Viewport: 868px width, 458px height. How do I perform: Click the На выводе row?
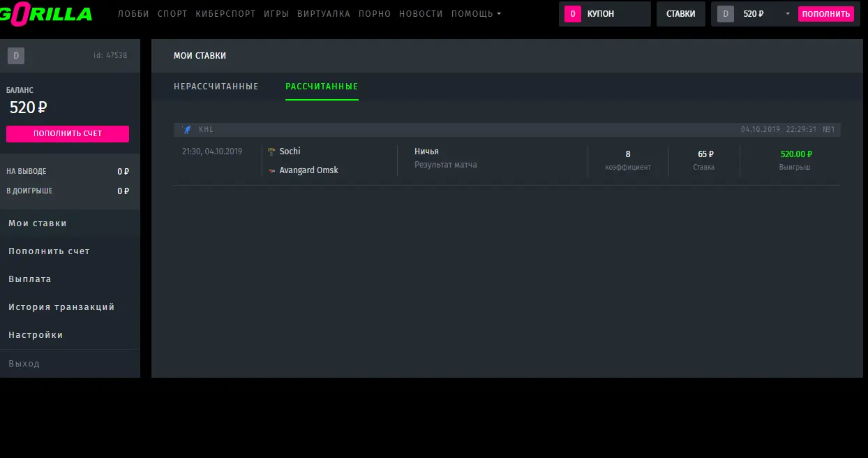[68, 171]
